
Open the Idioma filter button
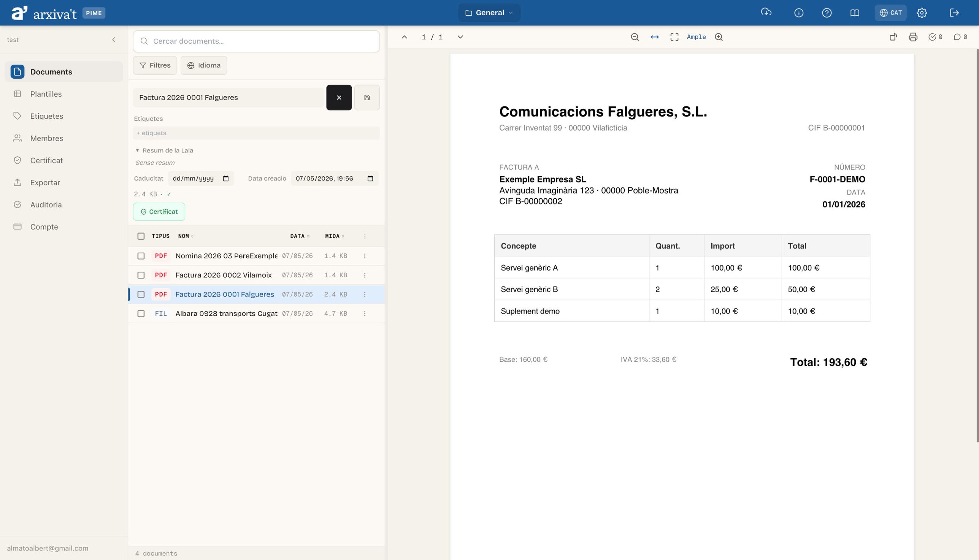click(204, 65)
